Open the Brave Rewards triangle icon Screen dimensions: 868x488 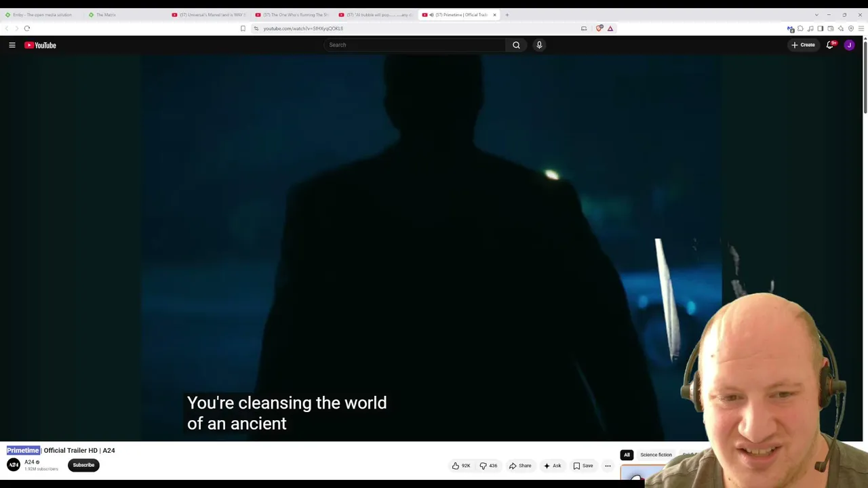point(610,28)
